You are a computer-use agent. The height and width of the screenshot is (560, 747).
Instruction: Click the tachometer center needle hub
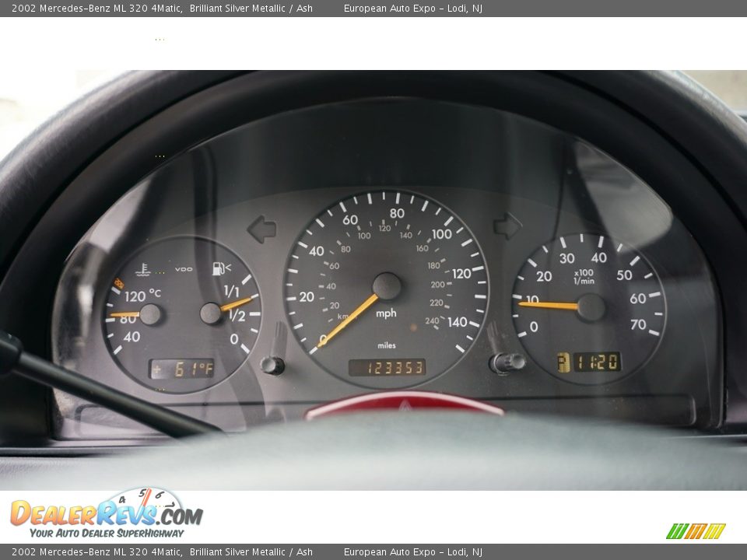591,307
